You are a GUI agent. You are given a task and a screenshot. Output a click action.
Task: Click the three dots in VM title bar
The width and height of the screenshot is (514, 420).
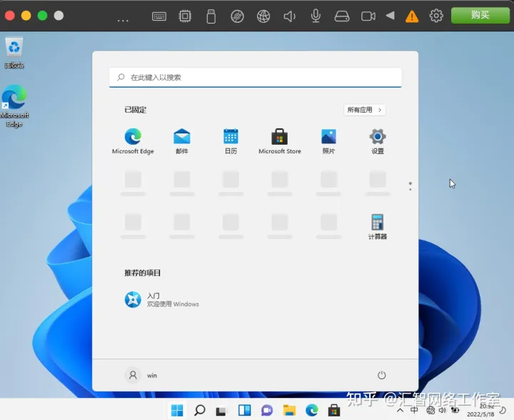[123, 21]
